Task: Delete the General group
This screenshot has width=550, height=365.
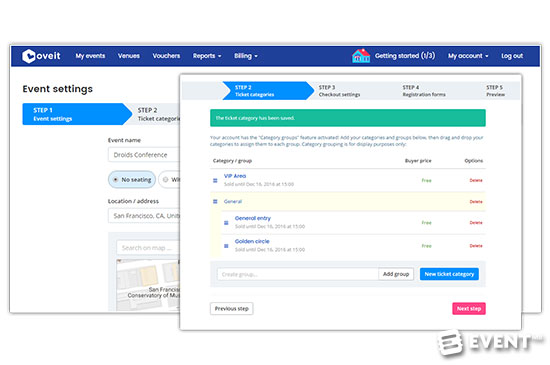Action: (x=476, y=202)
